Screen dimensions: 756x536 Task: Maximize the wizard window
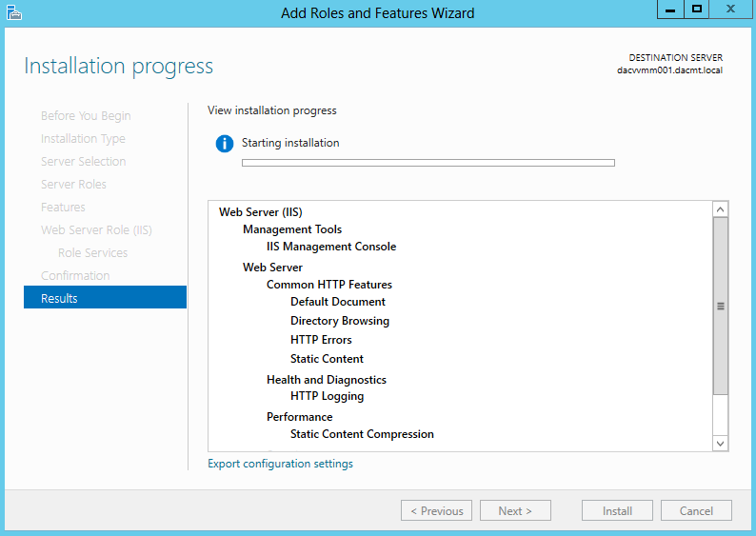pyautogui.click(x=696, y=10)
